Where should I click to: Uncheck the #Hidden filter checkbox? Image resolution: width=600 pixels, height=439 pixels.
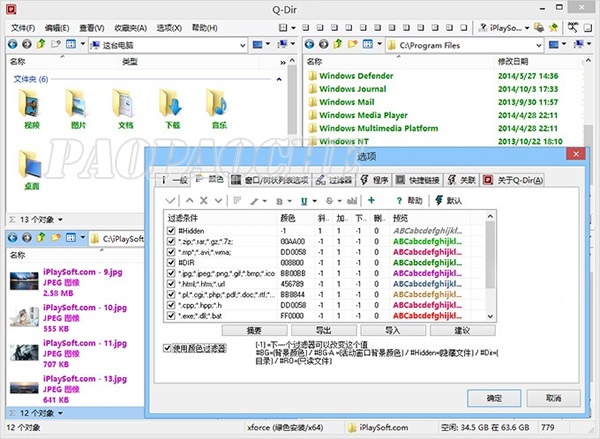click(171, 231)
